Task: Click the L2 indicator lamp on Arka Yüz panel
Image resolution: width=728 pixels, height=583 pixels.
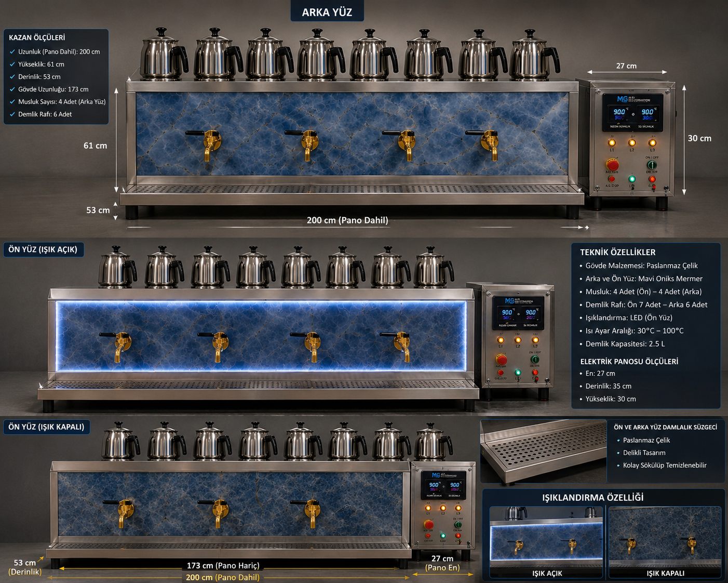Action: click(x=632, y=142)
